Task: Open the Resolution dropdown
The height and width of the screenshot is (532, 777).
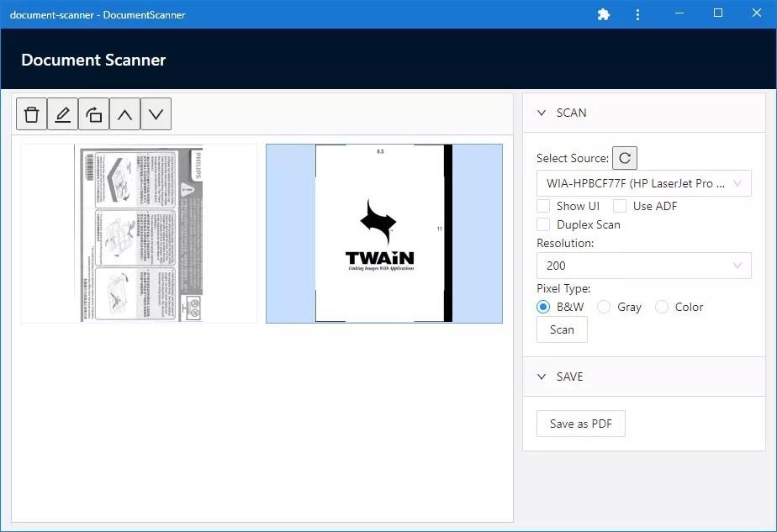Action: pos(643,266)
